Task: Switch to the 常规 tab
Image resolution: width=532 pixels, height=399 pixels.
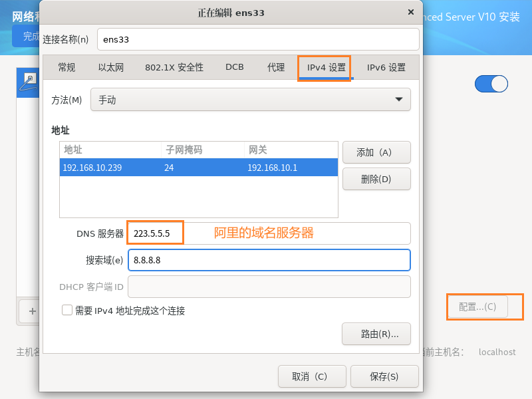Action: click(x=66, y=67)
